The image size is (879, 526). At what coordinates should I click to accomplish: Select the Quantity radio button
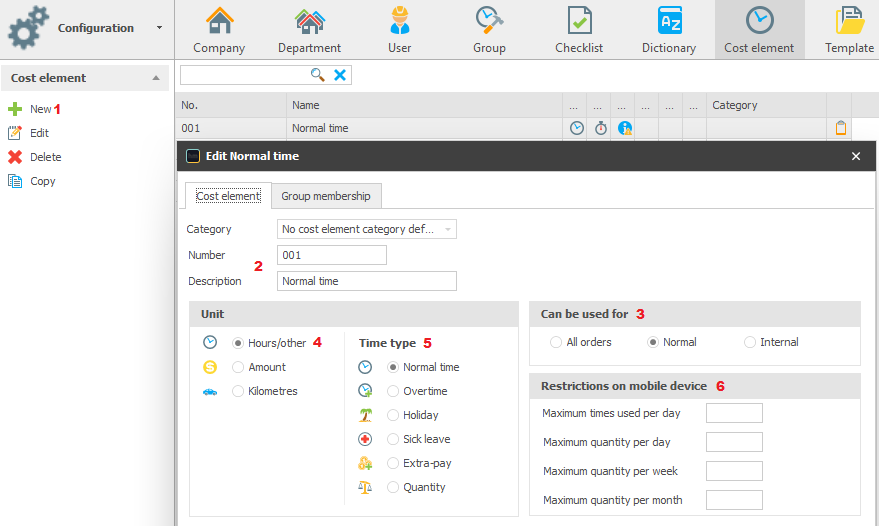coord(393,487)
